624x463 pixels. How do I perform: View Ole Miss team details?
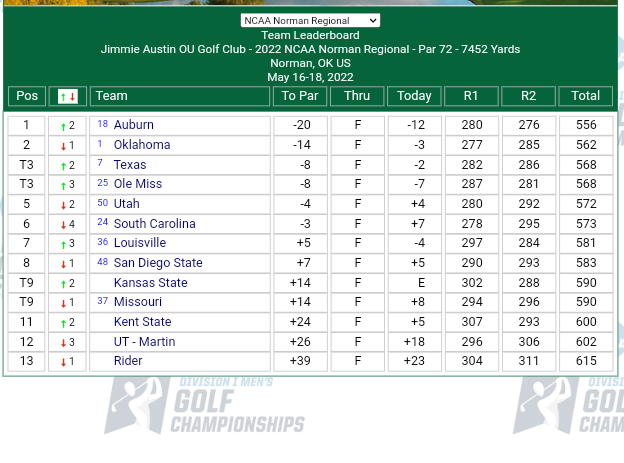coord(138,184)
